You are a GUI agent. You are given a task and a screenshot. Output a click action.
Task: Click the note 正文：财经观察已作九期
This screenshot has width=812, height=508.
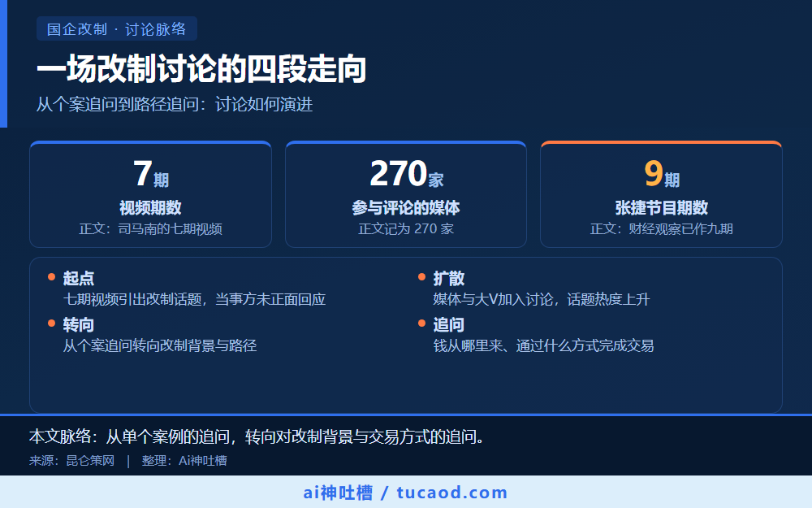pyautogui.click(x=661, y=228)
